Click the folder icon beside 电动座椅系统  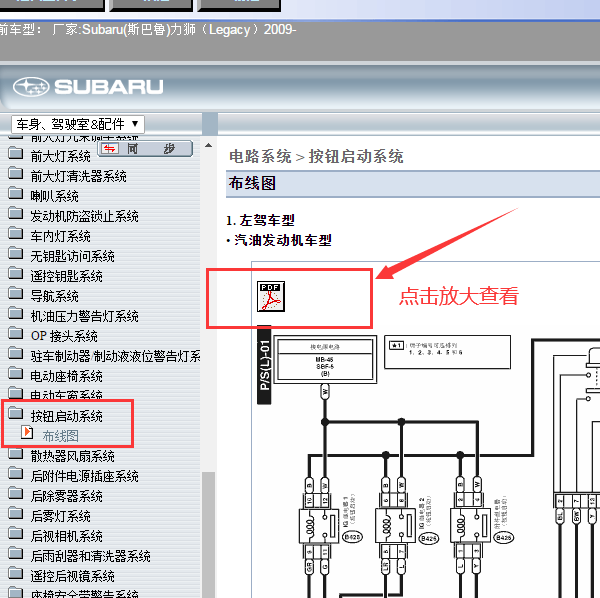point(16,372)
